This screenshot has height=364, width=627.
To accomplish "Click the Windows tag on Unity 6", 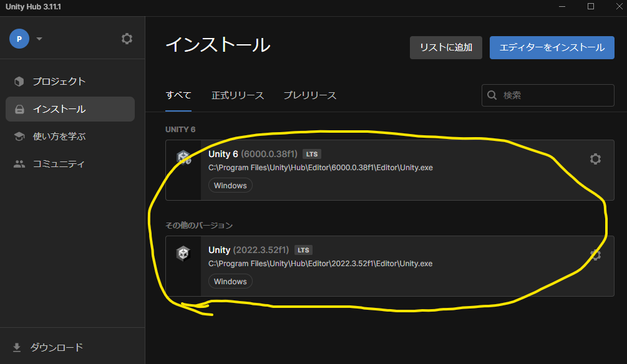I will [230, 185].
